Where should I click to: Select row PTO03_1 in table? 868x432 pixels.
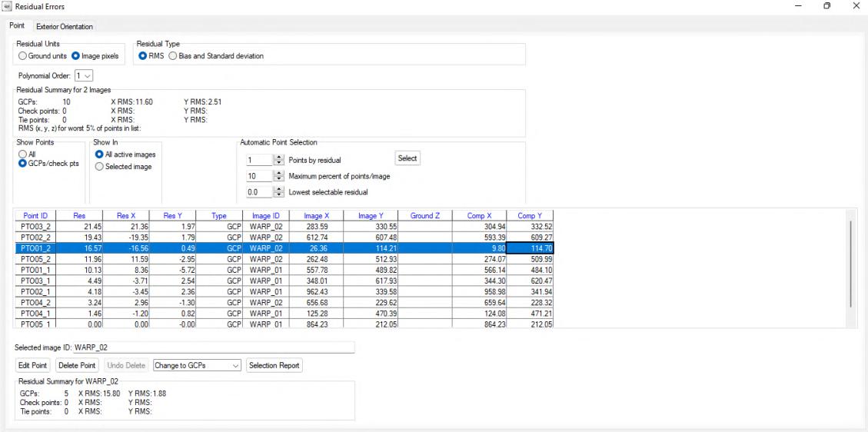tap(284, 281)
